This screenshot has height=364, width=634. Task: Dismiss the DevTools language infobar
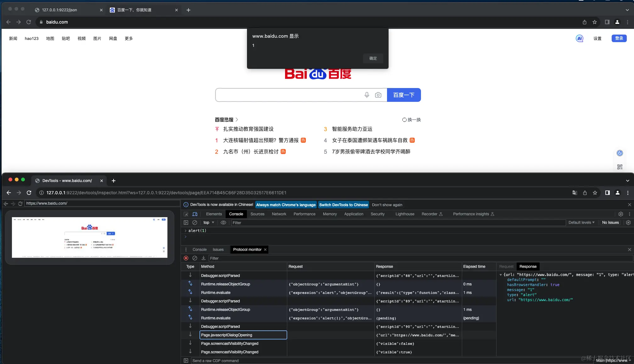(x=629, y=205)
